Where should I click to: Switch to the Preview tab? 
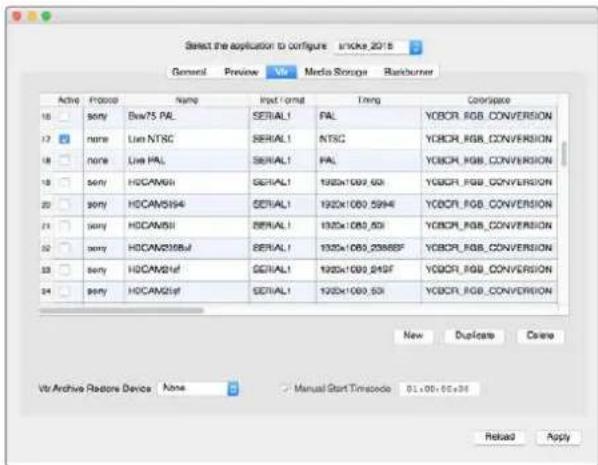(241, 72)
